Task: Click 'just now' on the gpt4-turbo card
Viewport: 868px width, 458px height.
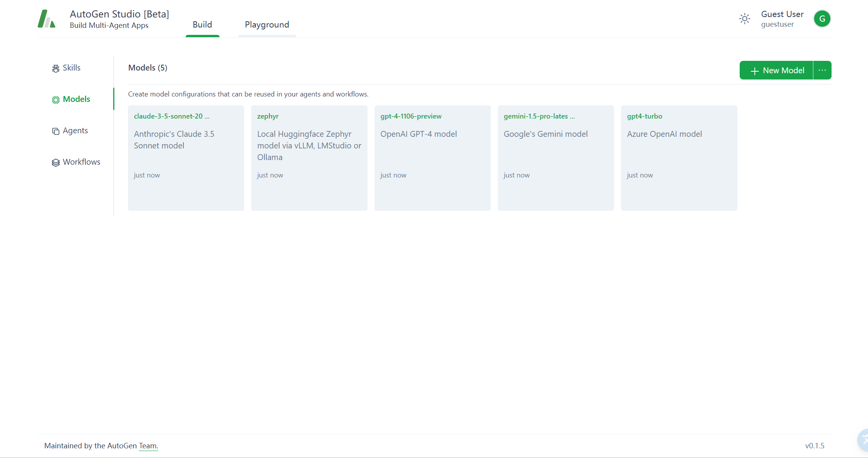Action: 640,175
